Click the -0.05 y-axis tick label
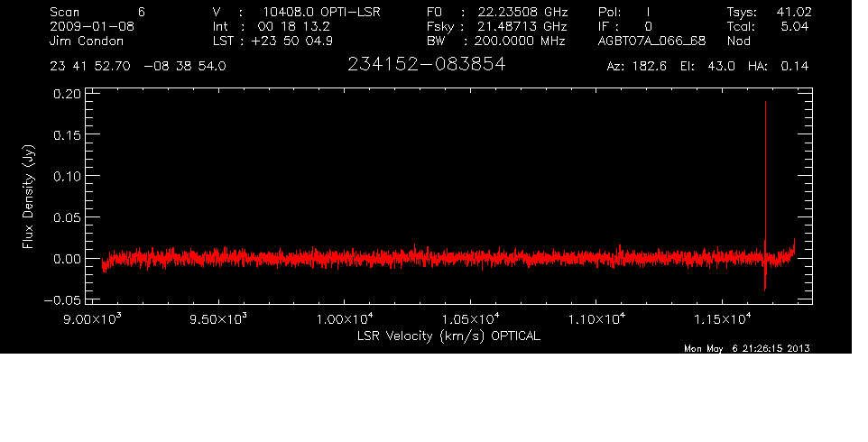This screenshot has height=442, width=868. [62, 300]
